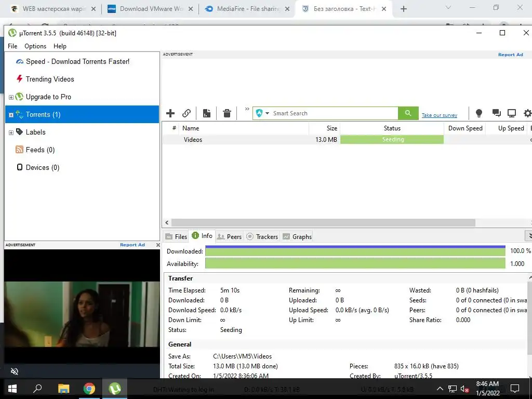Expand the Labels tree node
This screenshot has height=399, width=532.
pos(11,132)
